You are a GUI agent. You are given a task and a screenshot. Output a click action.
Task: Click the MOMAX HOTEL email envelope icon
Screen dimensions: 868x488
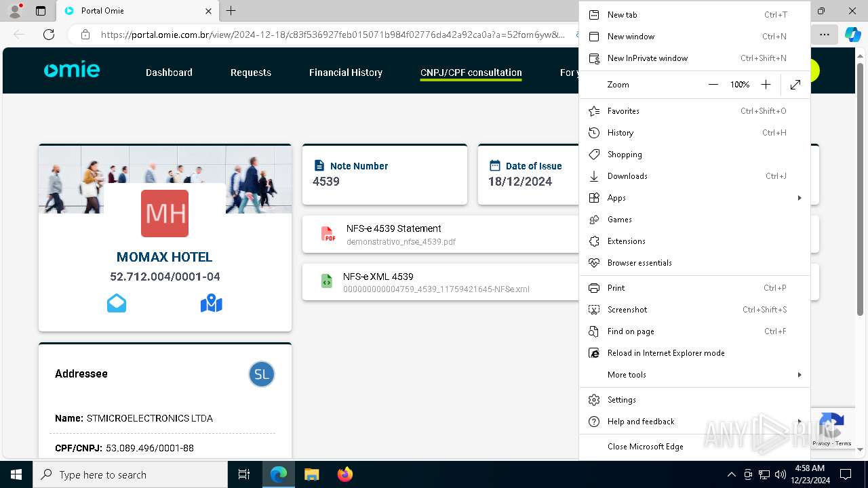point(117,303)
